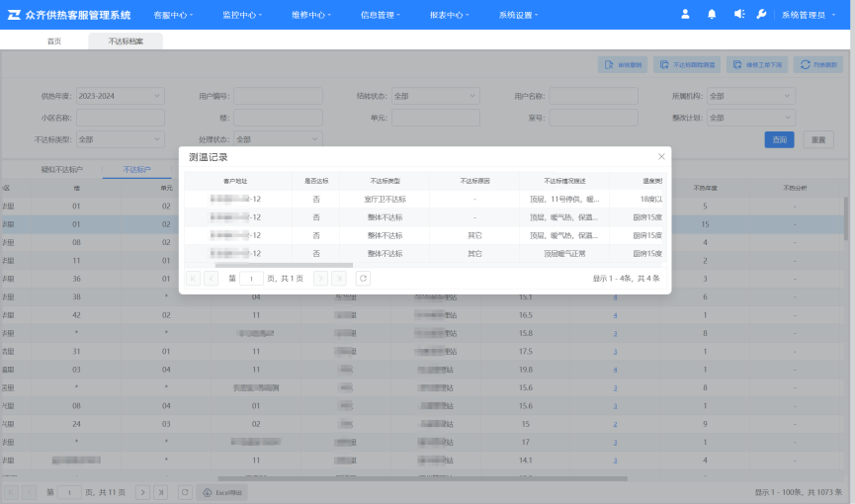Click the main table vertical scrollbar

click(x=846, y=218)
